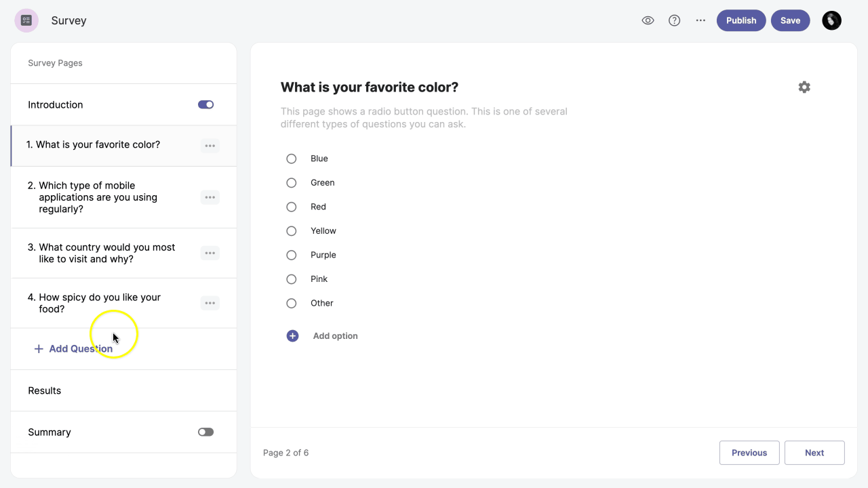Click the plus icon for Add Question

tap(39, 349)
